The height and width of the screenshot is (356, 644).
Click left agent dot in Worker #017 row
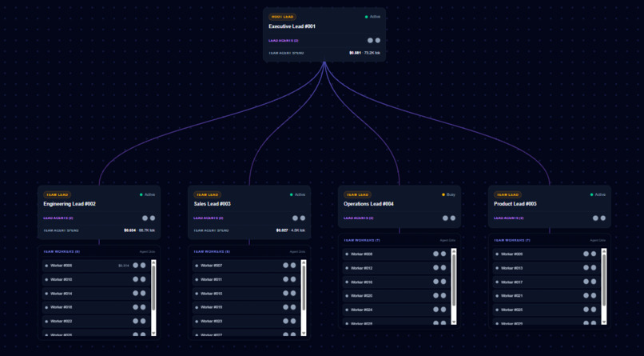586,282
